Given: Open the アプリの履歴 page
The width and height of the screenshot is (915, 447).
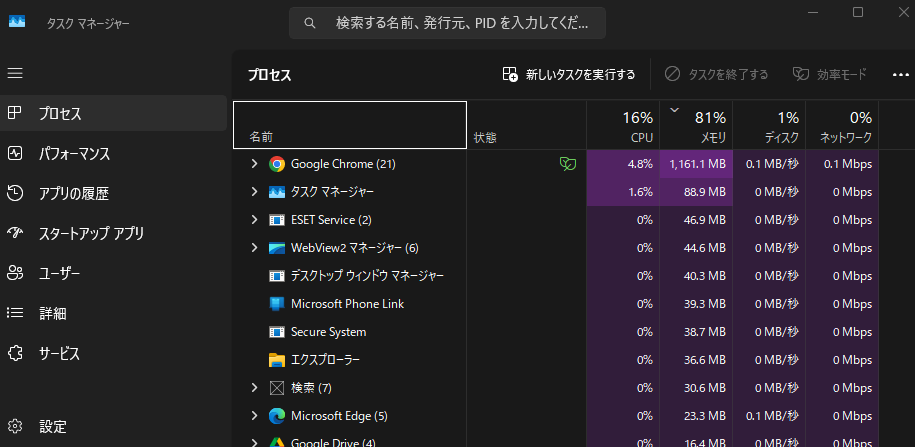Looking at the screenshot, I should (113, 193).
